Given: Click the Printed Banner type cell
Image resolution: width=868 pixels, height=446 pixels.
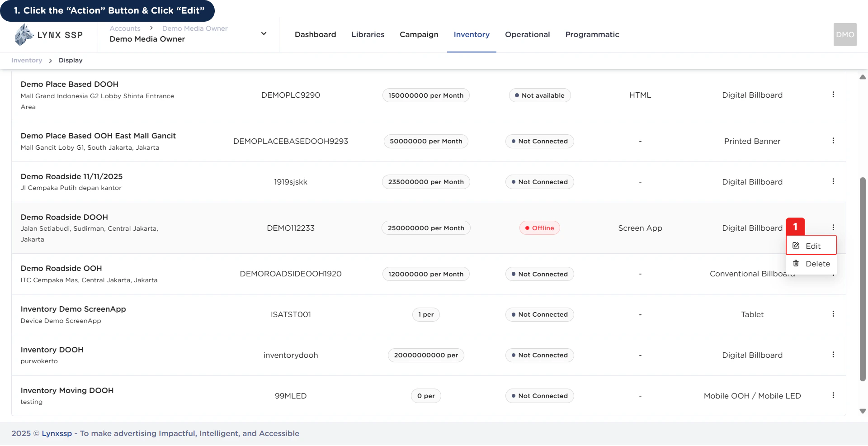Looking at the screenshot, I should point(752,141).
